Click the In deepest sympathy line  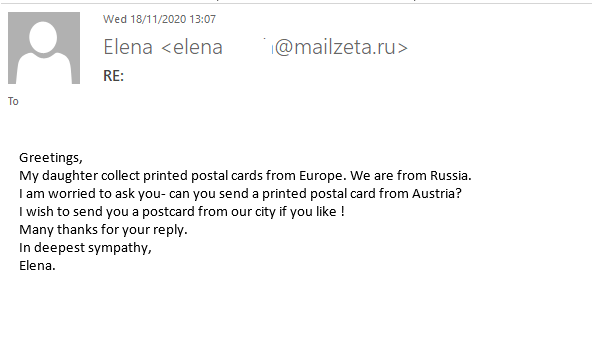pyautogui.click(x=85, y=248)
